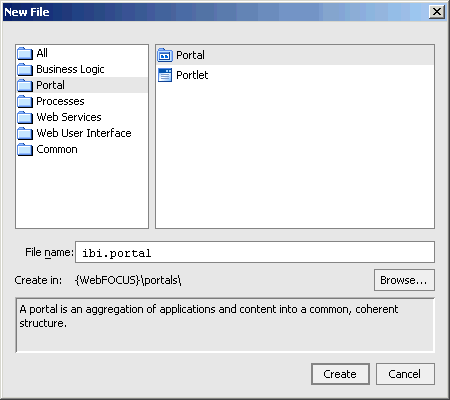Choose the Common category label
Image resolution: width=450 pixels, height=400 pixels.
pos(57,149)
